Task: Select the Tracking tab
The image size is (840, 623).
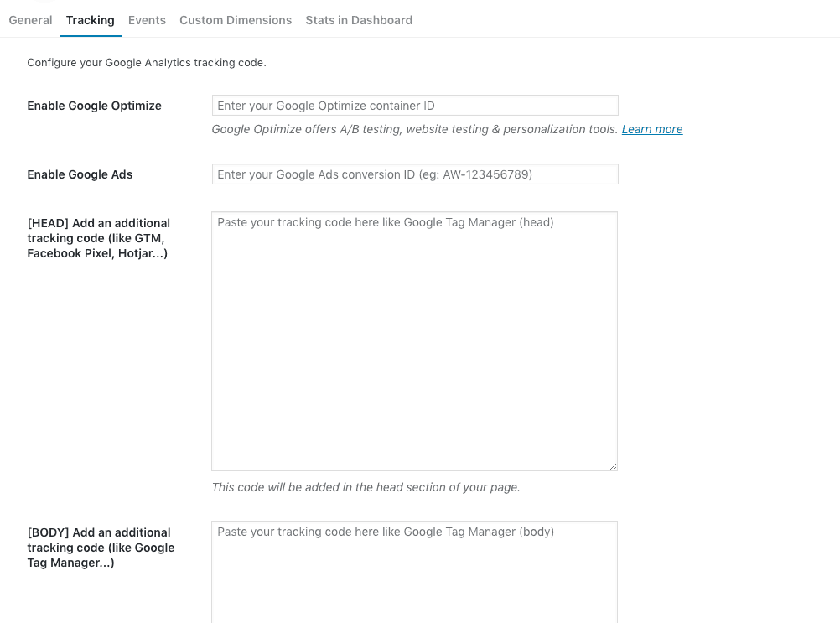Action: pos(90,20)
